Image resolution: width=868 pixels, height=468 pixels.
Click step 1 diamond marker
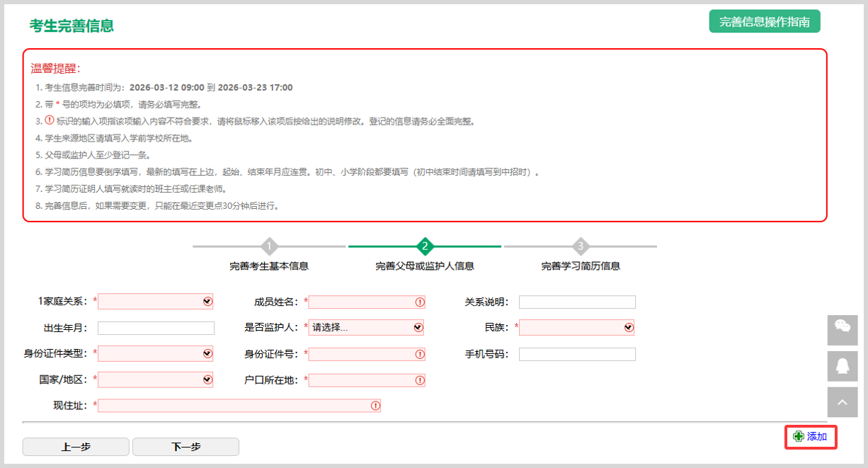click(269, 246)
